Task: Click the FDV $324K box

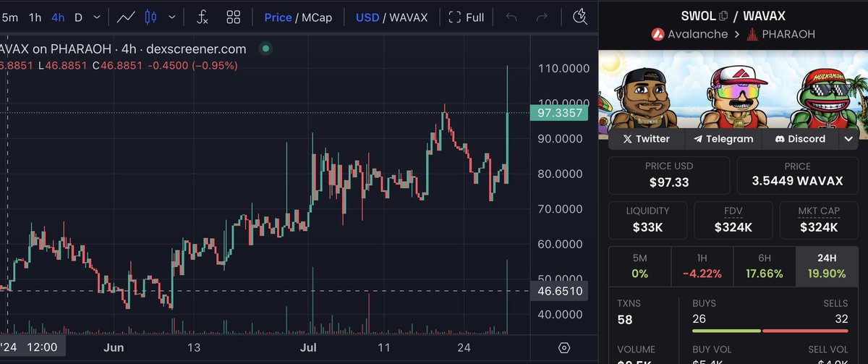Action: [733, 220]
